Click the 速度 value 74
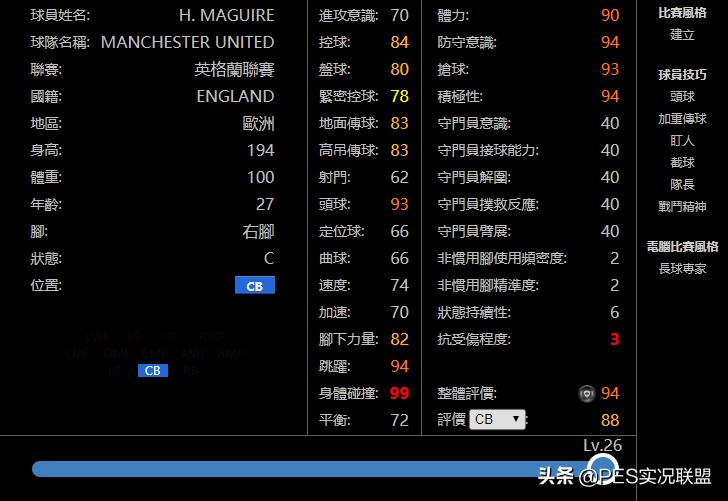This screenshot has width=728, height=501. coord(399,285)
